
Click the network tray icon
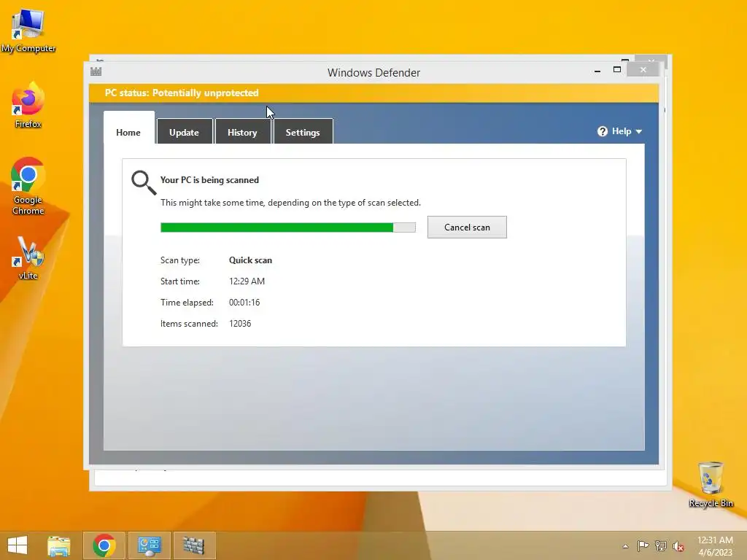coord(661,545)
